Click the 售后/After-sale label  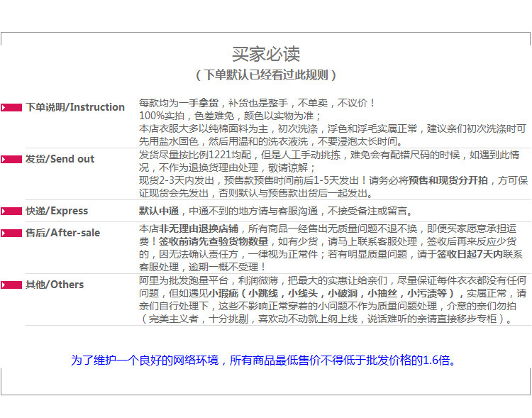point(63,233)
